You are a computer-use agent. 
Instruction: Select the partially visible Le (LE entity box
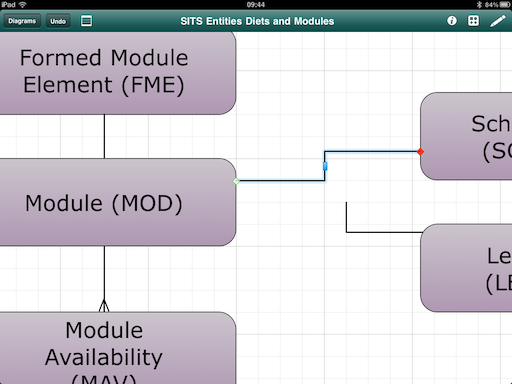point(466,268)
